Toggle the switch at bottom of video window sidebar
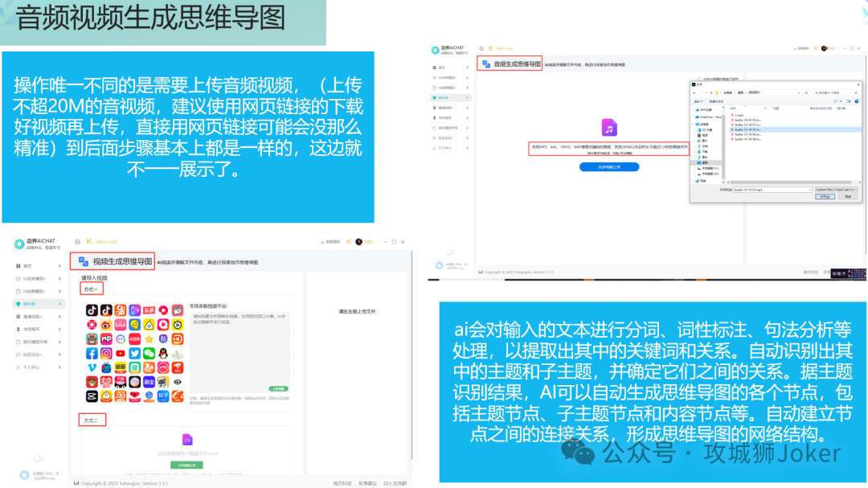The image size is (868, 488). coord(39,458)
